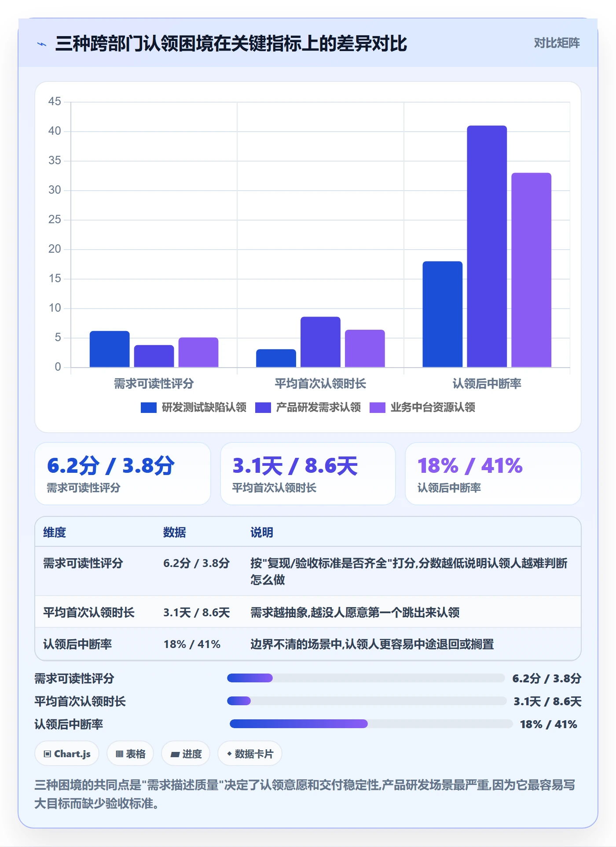Click the 业务中台资源认领 bar in 需求可读性评分 group
The width and height of the screenshot is (616, 847).
tap(198, 352)
